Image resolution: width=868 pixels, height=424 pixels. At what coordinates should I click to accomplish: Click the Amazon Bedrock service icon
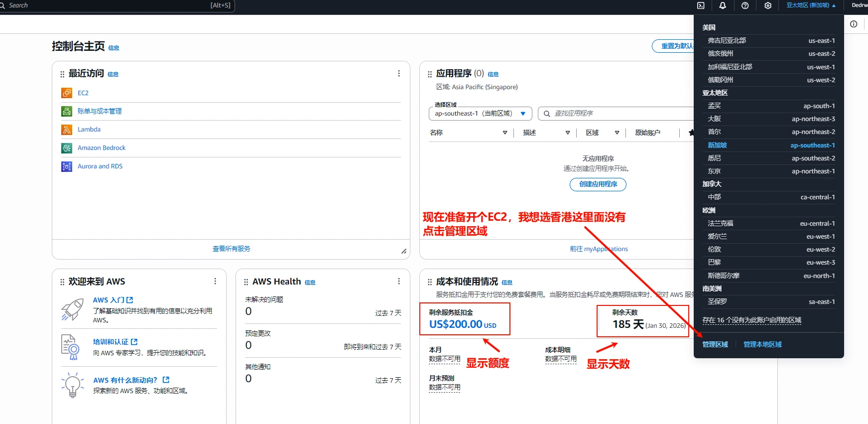(67, 148)
